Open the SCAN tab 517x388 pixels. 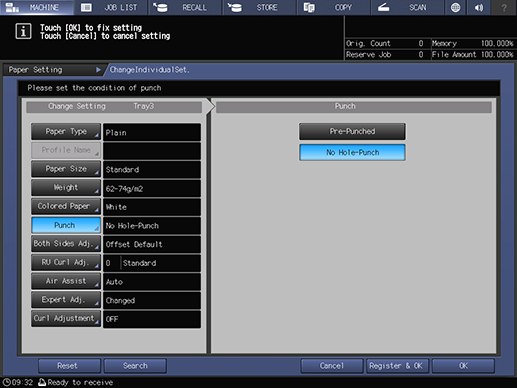coord(408,7)
